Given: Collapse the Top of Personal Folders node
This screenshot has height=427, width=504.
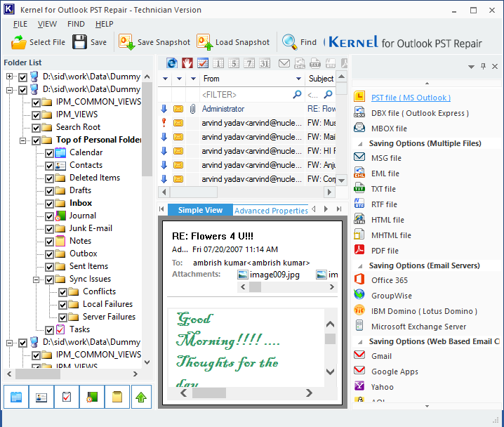Looking at the screenshot, I should 23,140.
